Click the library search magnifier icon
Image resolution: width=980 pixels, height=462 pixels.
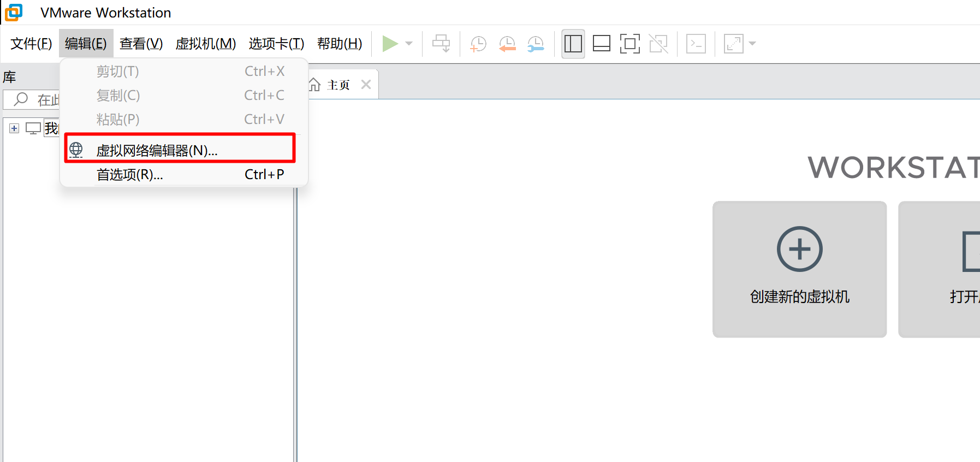21,99
